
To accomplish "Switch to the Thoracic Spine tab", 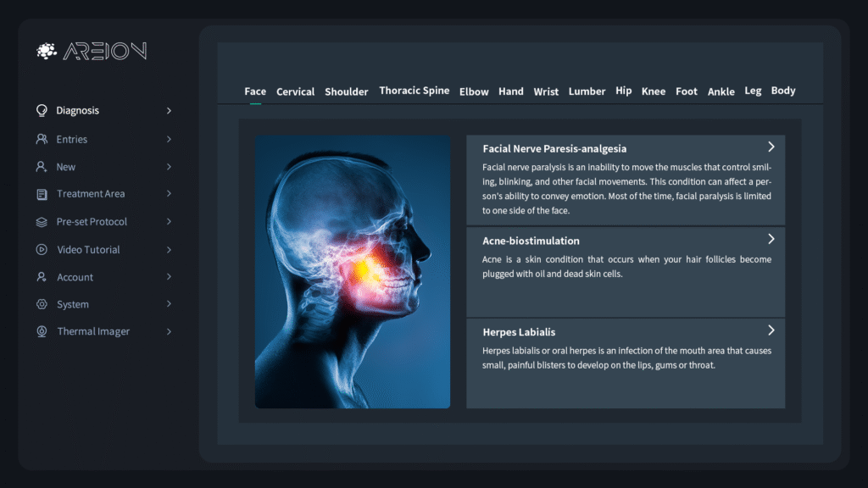I will coord(414,91).
